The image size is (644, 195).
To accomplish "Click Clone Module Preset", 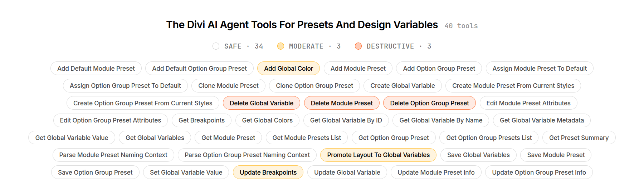I will coord(228,86).
